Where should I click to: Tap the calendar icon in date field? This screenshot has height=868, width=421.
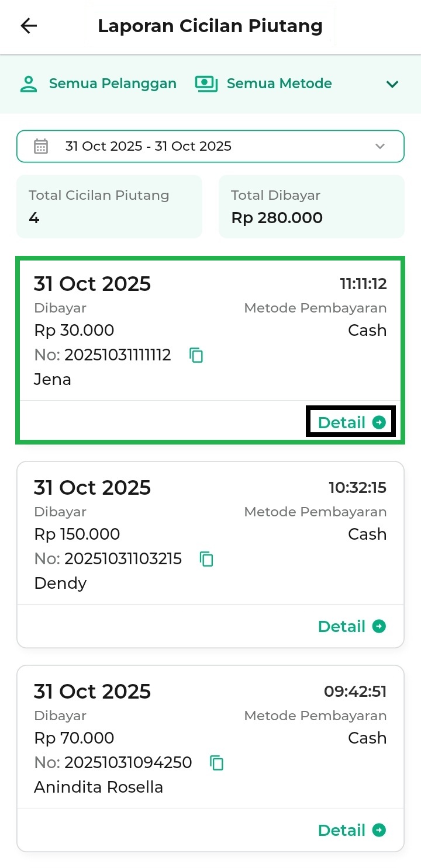pos(41,146)
